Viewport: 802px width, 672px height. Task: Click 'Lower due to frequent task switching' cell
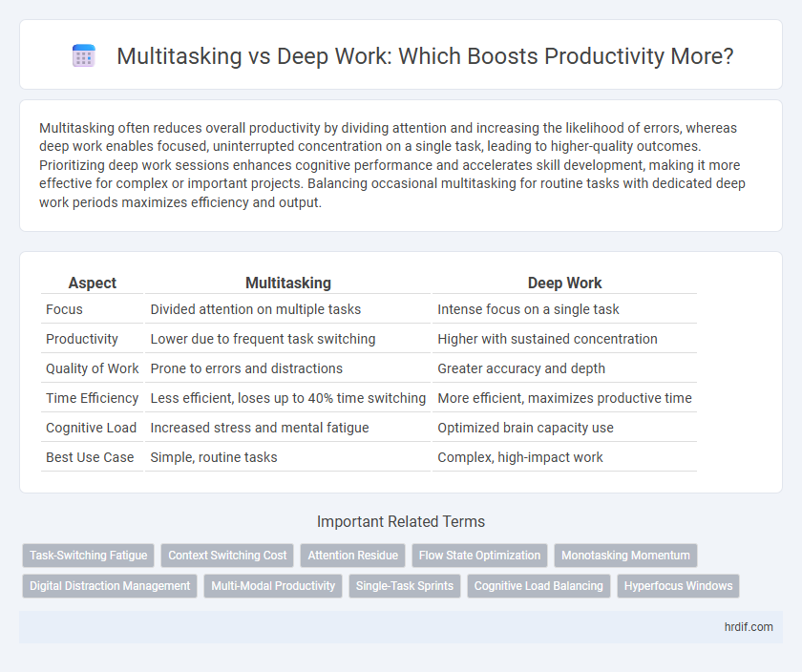[288, 339]
